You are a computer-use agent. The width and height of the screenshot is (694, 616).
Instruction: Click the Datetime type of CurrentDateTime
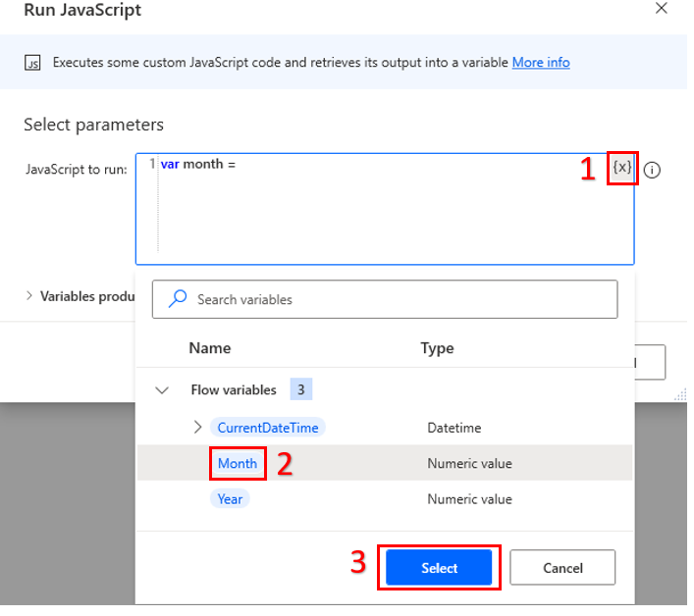tap(454, 428)
